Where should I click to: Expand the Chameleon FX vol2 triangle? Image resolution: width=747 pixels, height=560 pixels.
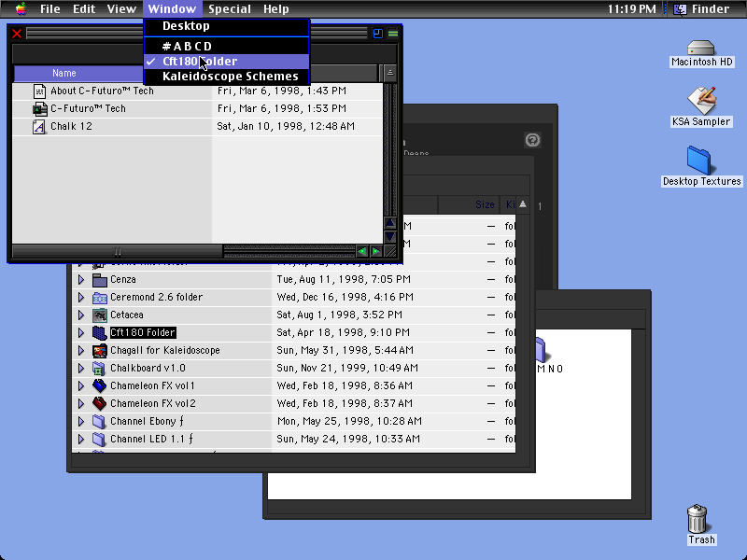tap(81, 403)
